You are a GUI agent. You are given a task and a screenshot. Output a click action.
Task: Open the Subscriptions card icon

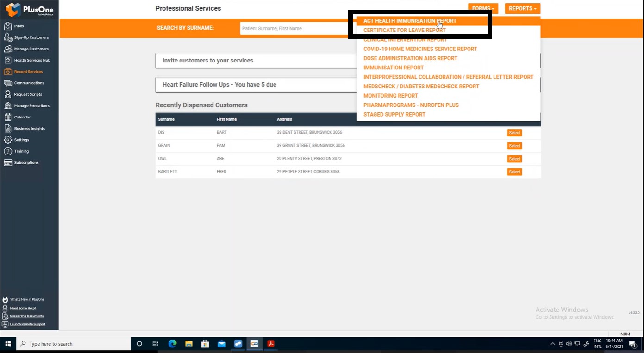pos(7,162)
